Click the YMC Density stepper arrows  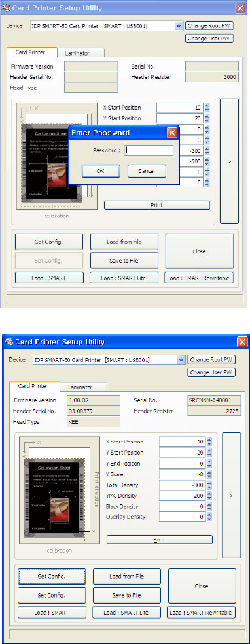[209, 496]
